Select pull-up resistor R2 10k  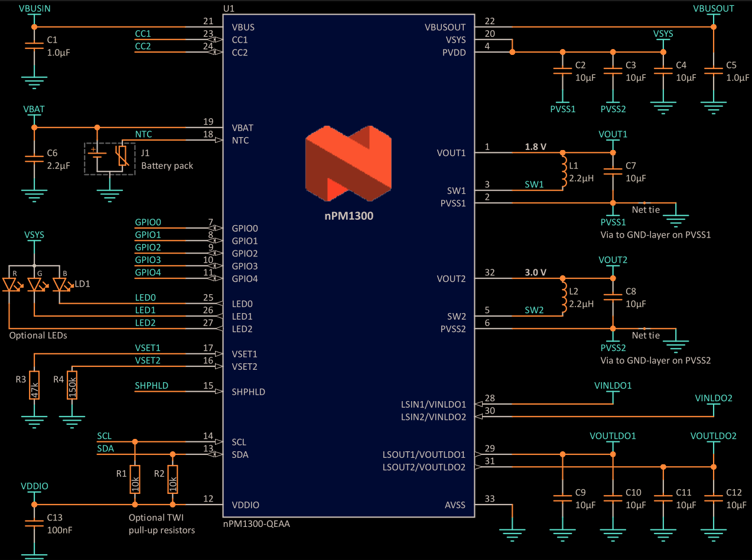pos(173,479)
